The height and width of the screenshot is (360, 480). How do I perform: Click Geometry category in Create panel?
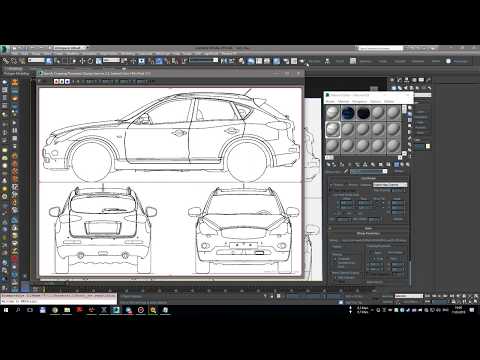point(394,88)
